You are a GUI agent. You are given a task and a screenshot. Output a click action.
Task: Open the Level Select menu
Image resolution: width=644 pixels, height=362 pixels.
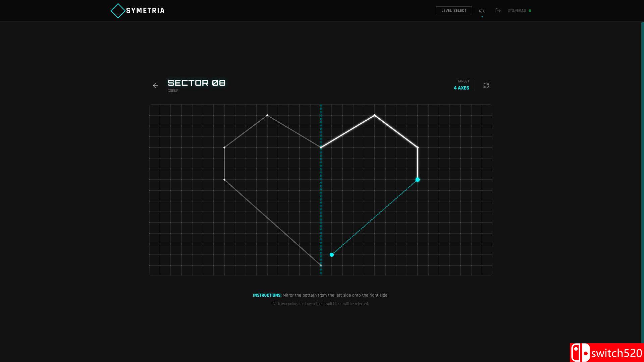454,11
